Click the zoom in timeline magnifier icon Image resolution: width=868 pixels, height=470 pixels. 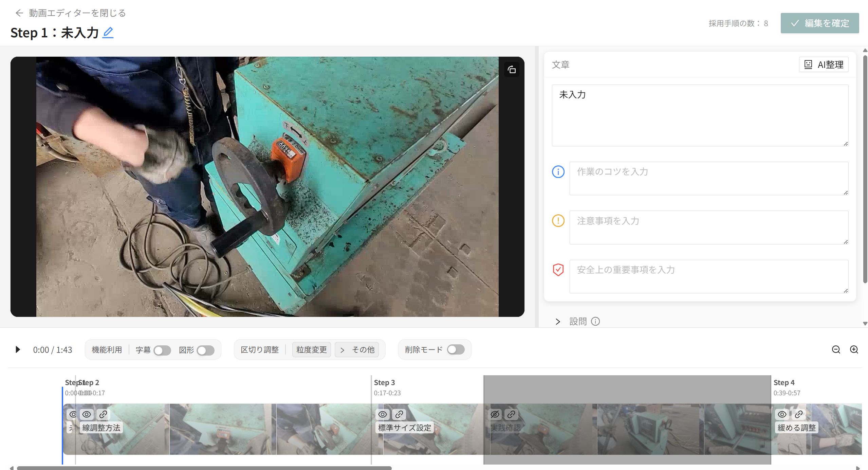pos(854,349)
